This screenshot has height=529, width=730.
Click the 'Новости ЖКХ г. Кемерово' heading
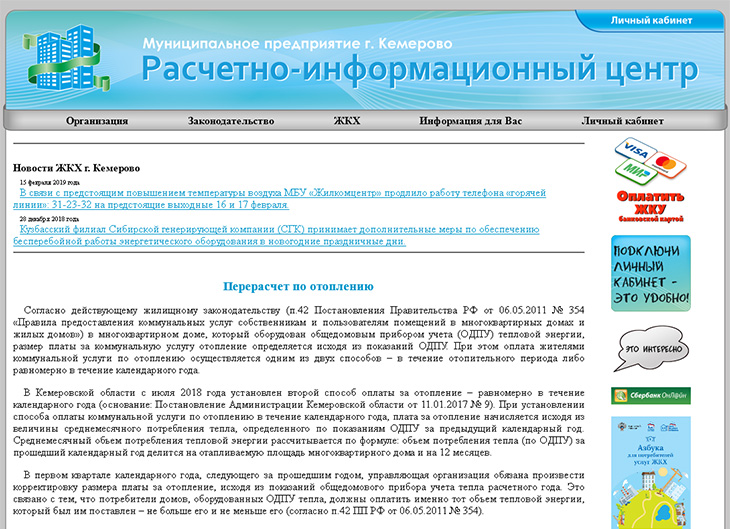[76, 168]
